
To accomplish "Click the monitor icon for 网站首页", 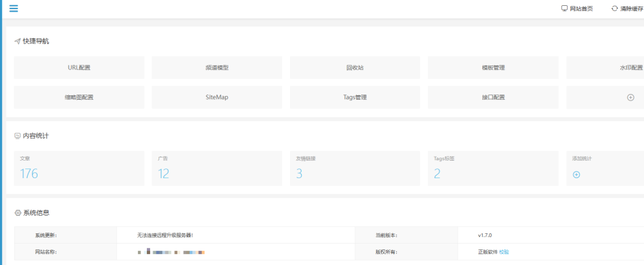I will (564, 9).
